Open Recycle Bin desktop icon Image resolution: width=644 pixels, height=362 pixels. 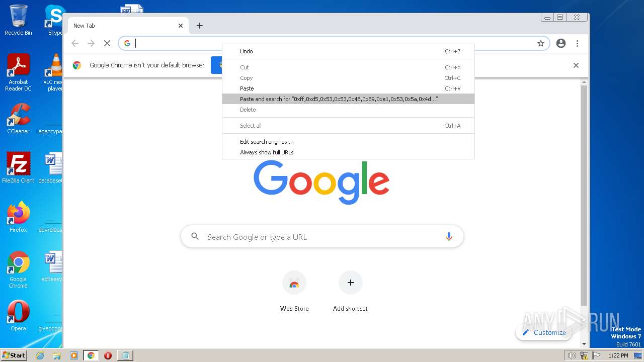tap(18, 20)
